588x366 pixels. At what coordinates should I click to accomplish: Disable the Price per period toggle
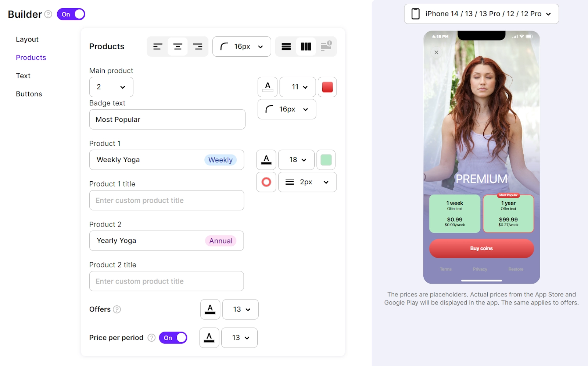(x=173, y=338)
